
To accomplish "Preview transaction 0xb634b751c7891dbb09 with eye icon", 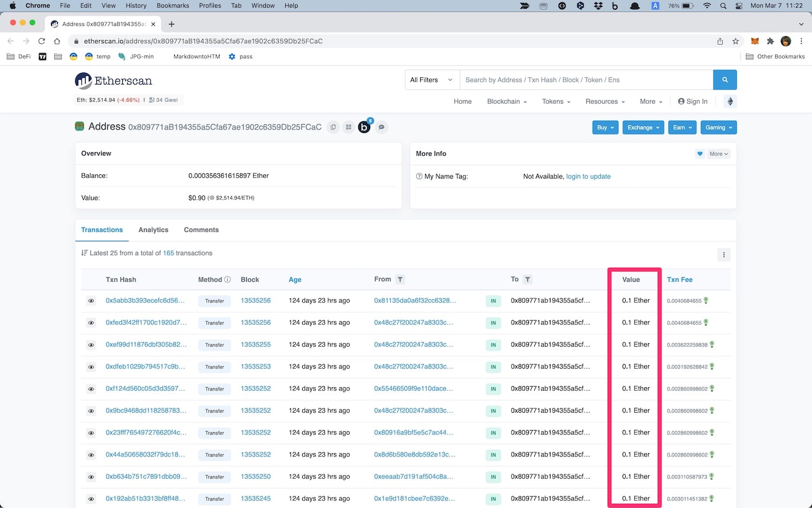I will click(91, 477).
